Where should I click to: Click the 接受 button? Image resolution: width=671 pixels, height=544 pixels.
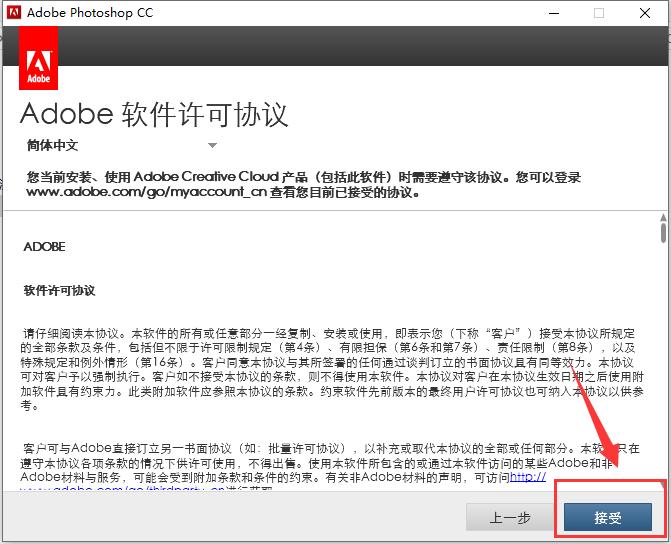[608, 517]
